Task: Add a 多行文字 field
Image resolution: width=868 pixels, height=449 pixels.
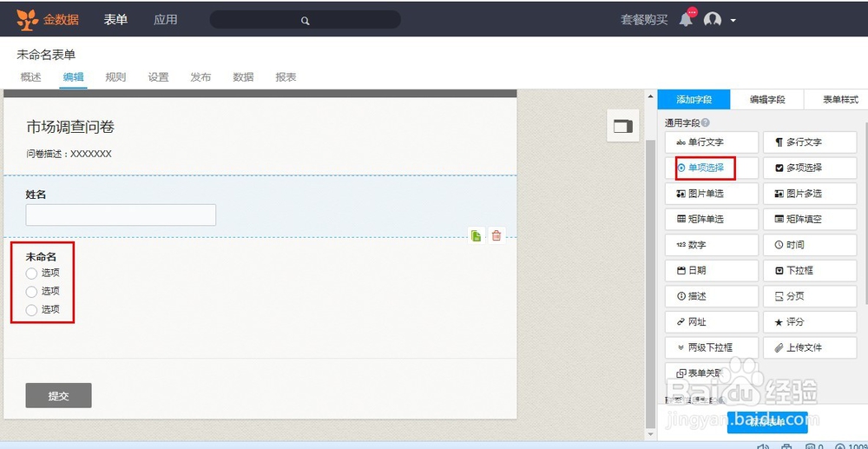Action: (x=810, y=142)
